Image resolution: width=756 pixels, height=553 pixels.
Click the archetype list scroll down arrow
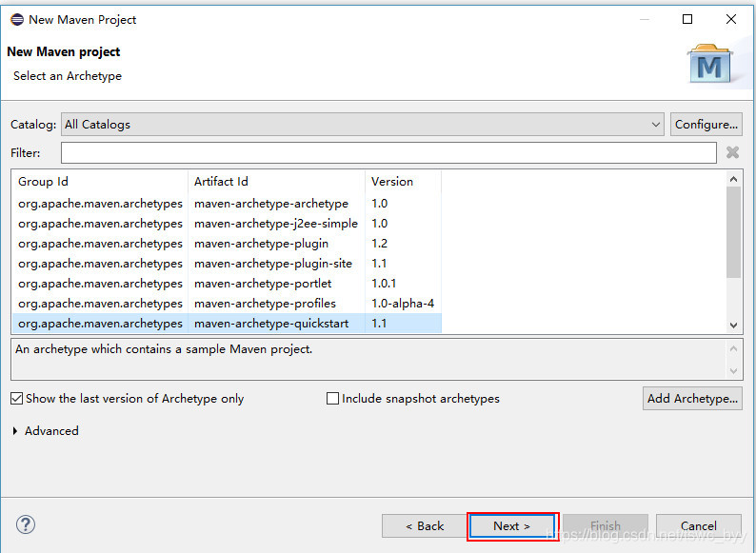733,325
